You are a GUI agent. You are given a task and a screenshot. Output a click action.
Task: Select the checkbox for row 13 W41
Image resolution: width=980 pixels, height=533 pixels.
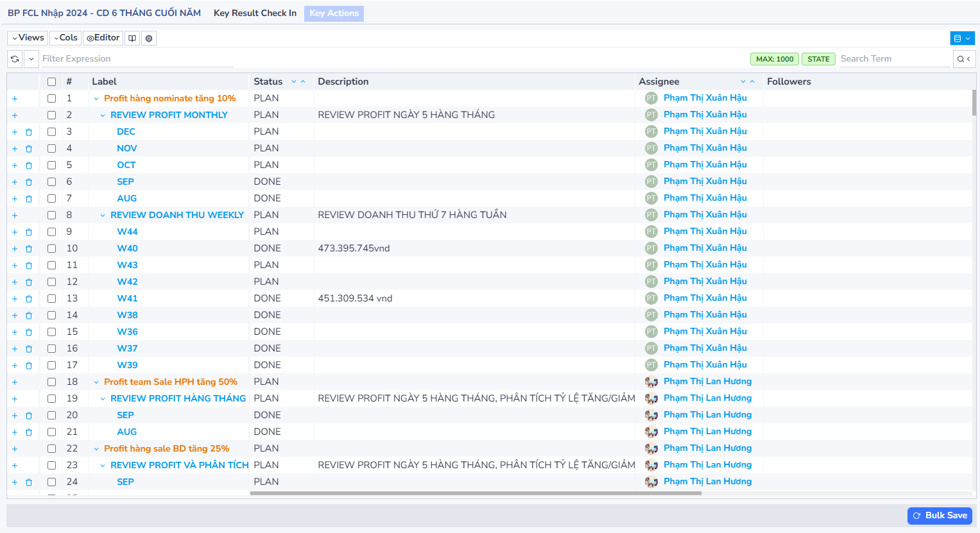tap(51, 299)
